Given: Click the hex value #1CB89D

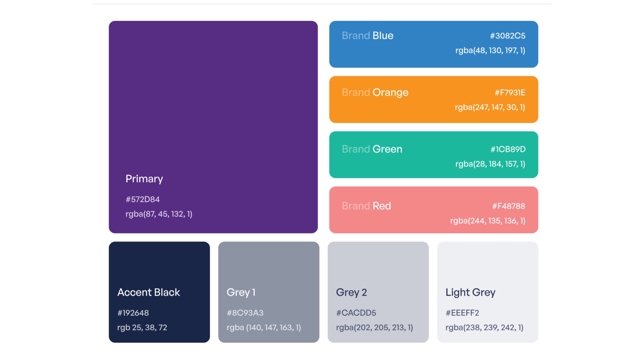Looking at the screenshot, I should pos(508,149).
